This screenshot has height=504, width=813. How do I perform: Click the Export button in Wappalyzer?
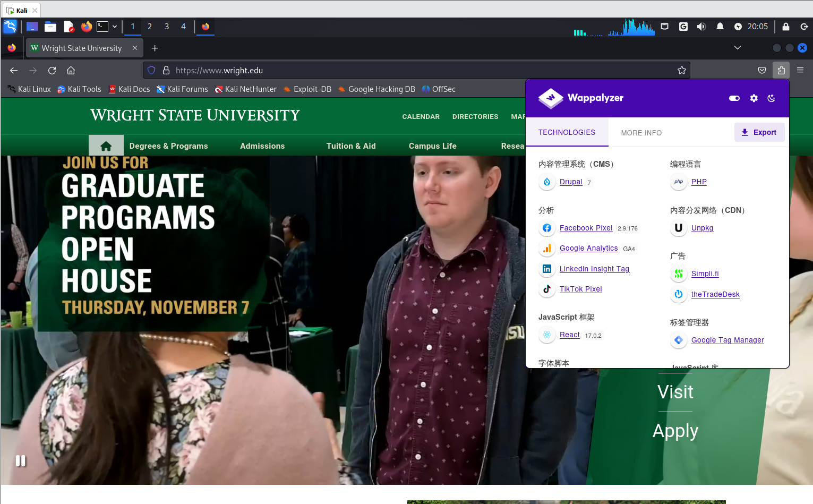(x=759, y=132)
